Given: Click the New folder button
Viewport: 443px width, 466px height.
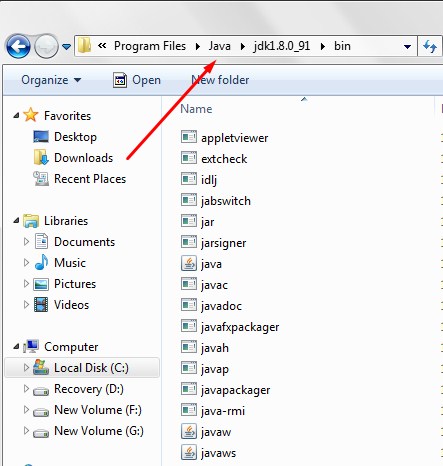Looking at the screenshot, I should click(220, 80).
